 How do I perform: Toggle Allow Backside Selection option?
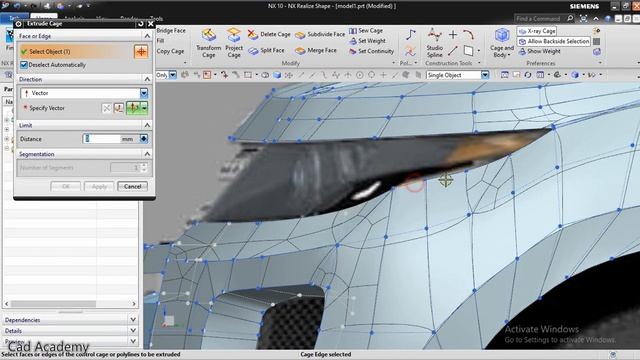click(554, 41)
